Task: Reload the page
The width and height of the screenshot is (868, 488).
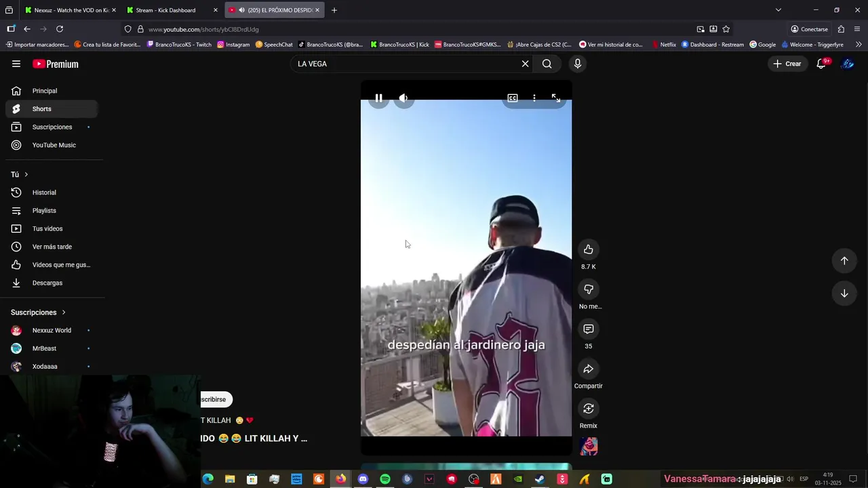Action: (x=60, y=29)
